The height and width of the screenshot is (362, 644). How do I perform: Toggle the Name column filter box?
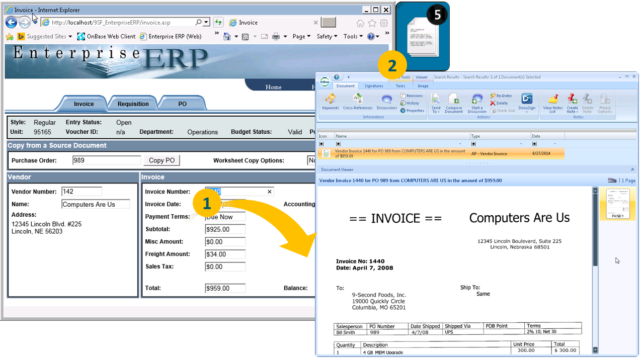[x=338, y=144]
